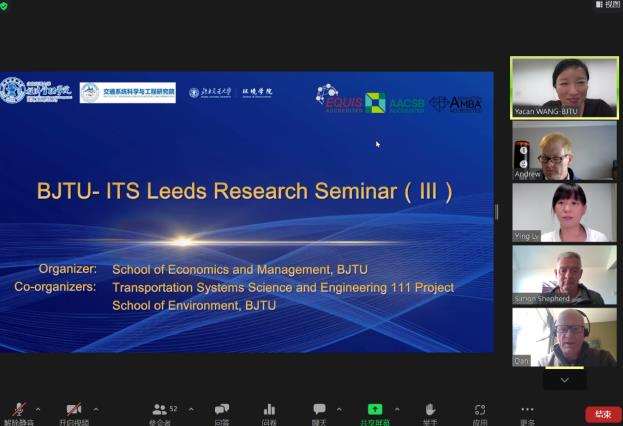Expand the arrow next to chat

pyautogui.click(x=339, y=409)
